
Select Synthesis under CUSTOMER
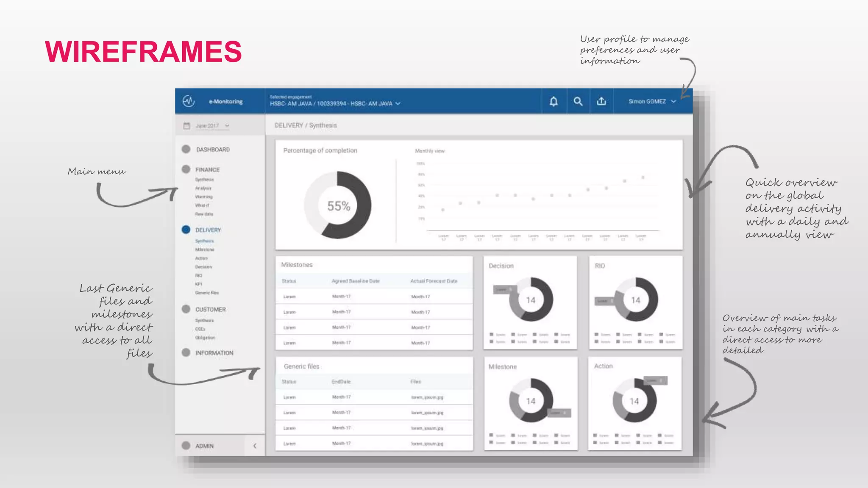[204, 321]
